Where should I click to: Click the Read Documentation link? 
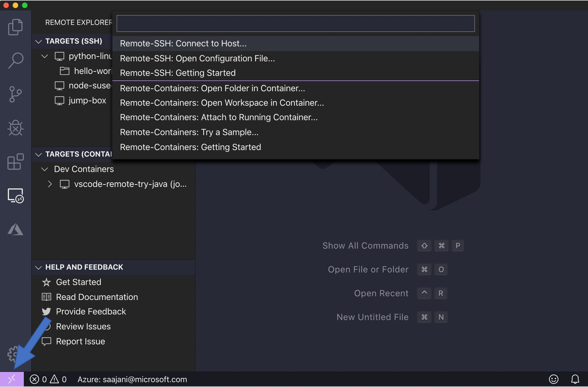(x=97, y=297)
